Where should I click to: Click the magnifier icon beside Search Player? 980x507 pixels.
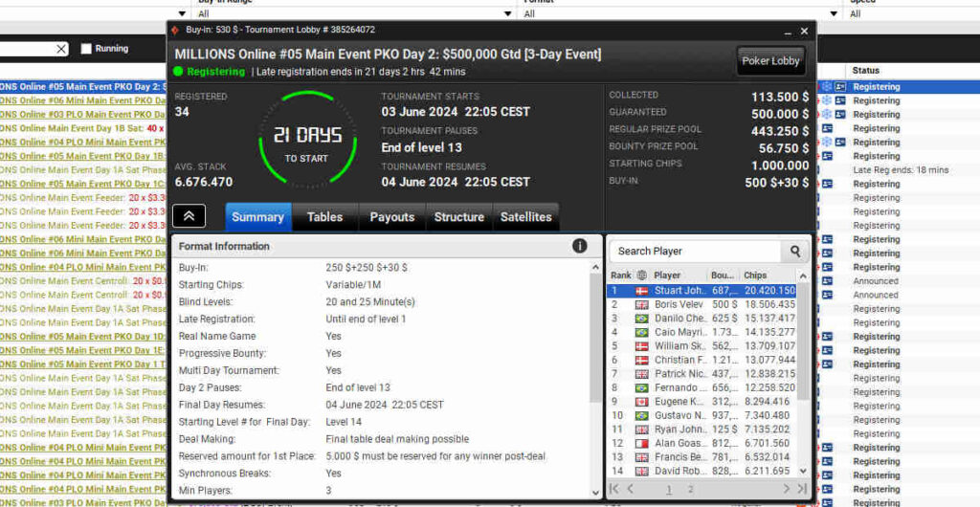click(x=795, y=251)
